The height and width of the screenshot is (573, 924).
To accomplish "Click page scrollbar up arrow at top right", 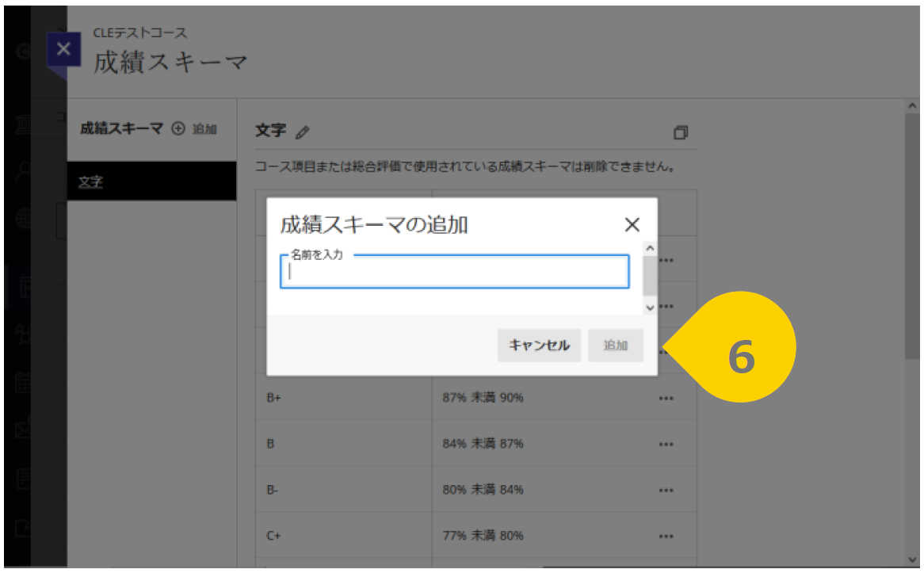I will [x=912, y=106].
